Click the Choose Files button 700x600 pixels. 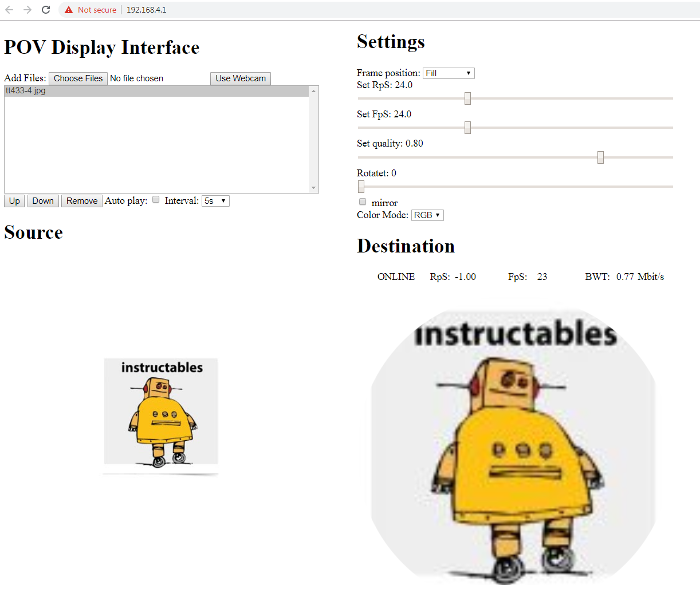tap(77, 78)
